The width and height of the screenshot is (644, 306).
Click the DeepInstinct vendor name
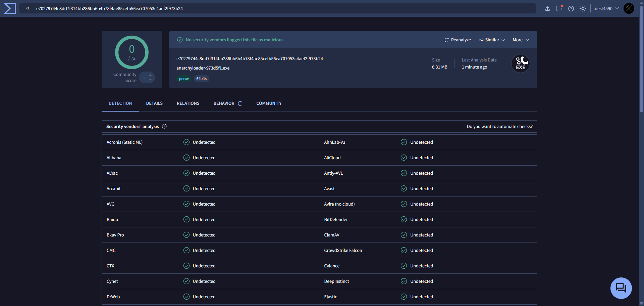336,281
